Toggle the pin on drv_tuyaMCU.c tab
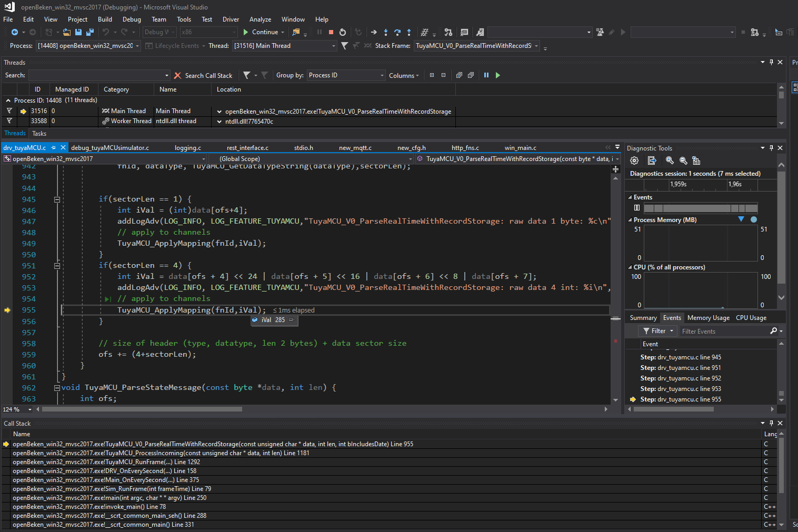 coord(54,148)
